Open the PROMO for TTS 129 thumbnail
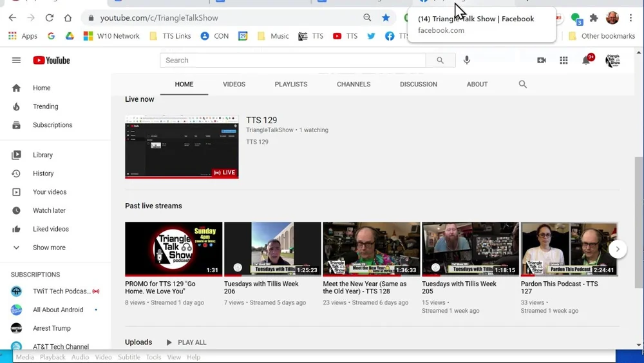The width and height of the screenshot is (644, 363). (174, 249)
